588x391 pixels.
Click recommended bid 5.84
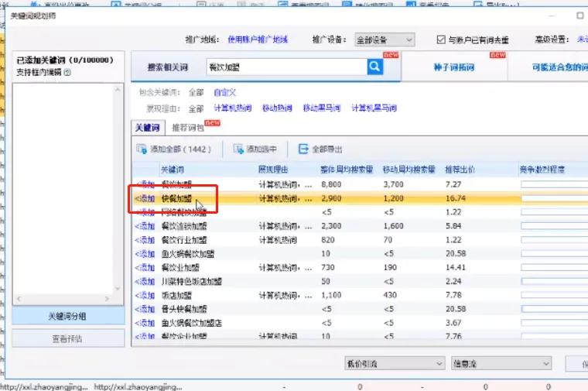(453, 226)
